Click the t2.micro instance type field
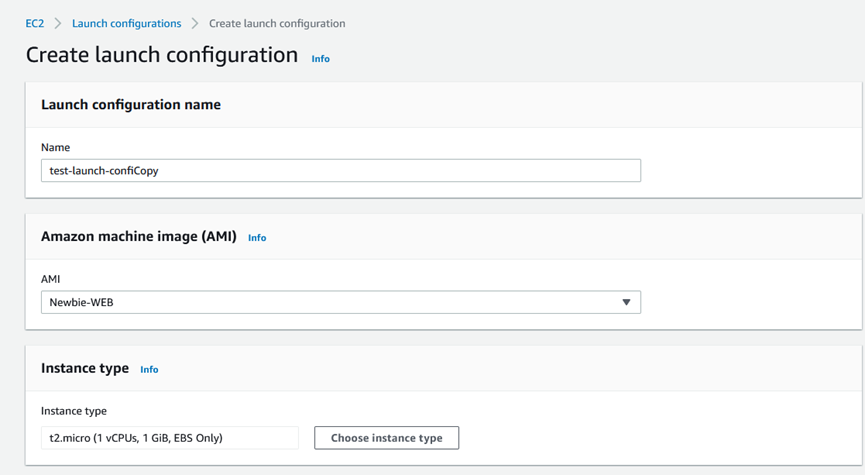The width and height of the screenshot is (865, 475). click(169, 438)
